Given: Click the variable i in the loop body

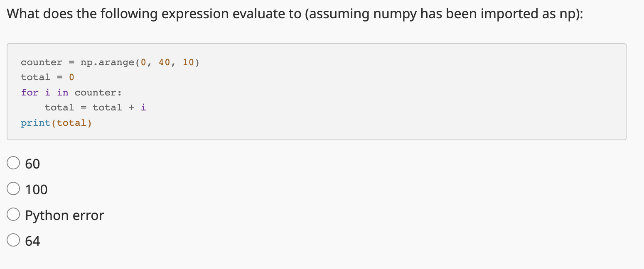Looking at the screenshot, I should 144,107.
